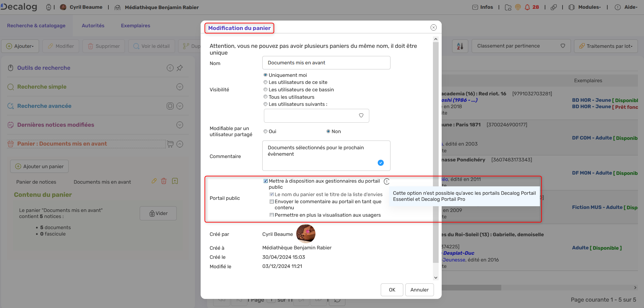
Task: Click inside the Nom field 'Documents mis en avant'
Action: (326, 63)
